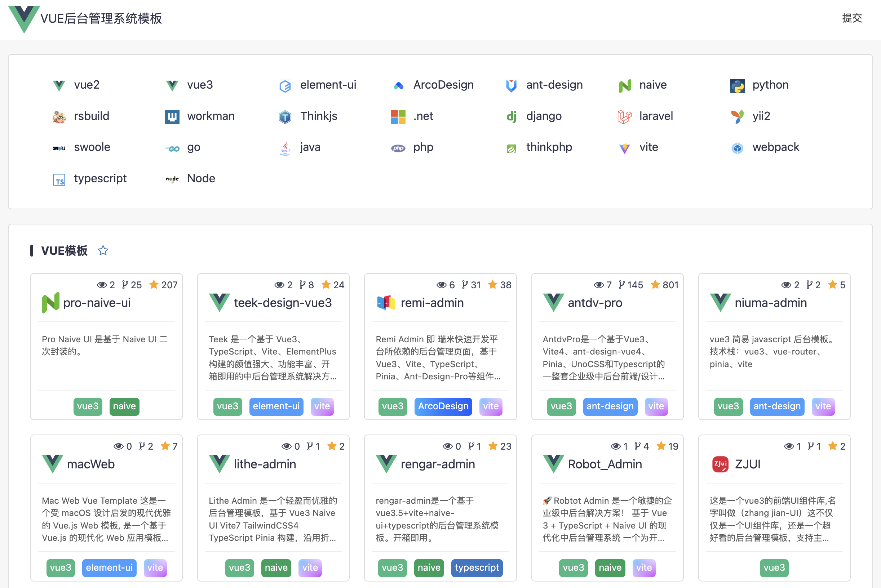Screen dimensions: 881x588
Task: Click the python logo icon
Action: click(737, 85)
